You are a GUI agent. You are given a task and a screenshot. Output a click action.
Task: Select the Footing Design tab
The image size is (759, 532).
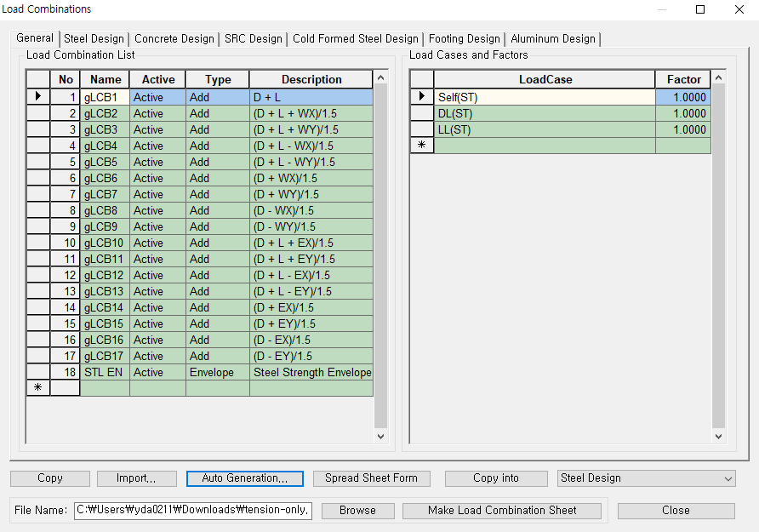(x=464, y=39)
